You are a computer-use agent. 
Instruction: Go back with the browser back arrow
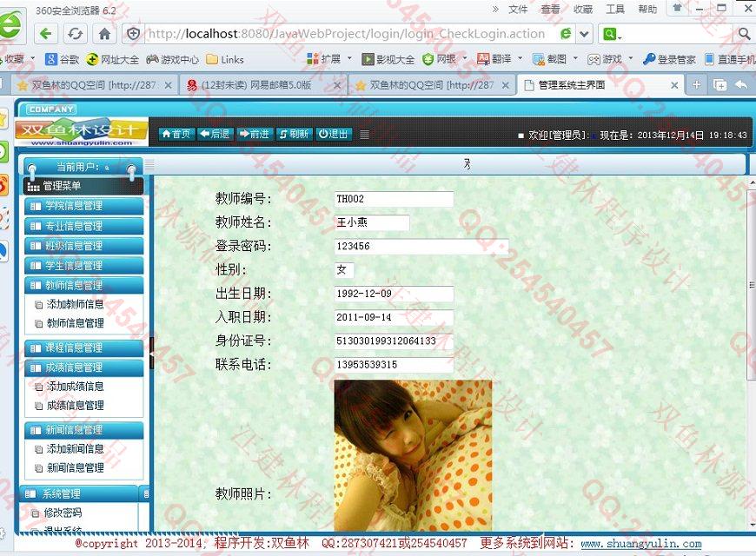point(46,34)
